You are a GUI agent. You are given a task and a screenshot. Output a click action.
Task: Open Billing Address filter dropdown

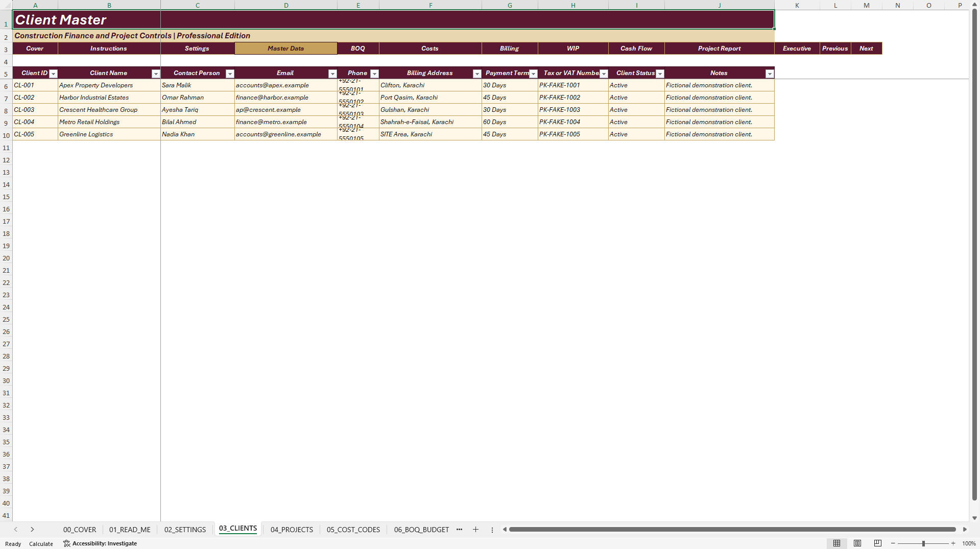(477, 74)
